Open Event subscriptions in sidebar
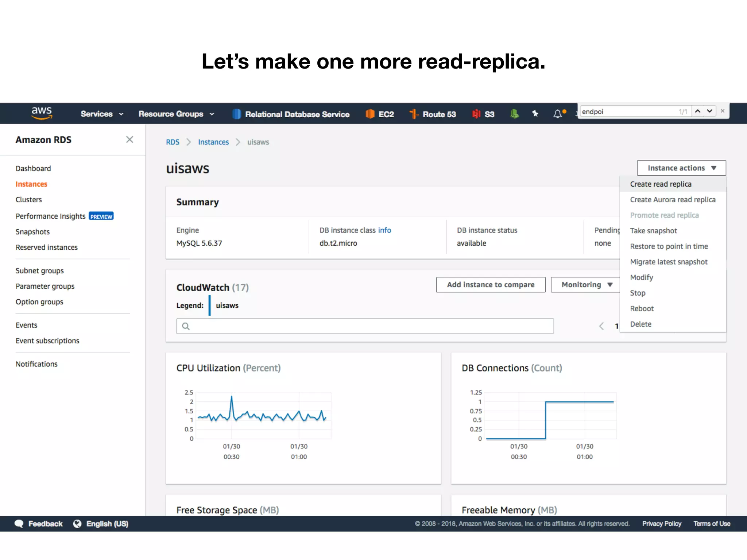Screen dimensions: 747x560 pos(47,341)
